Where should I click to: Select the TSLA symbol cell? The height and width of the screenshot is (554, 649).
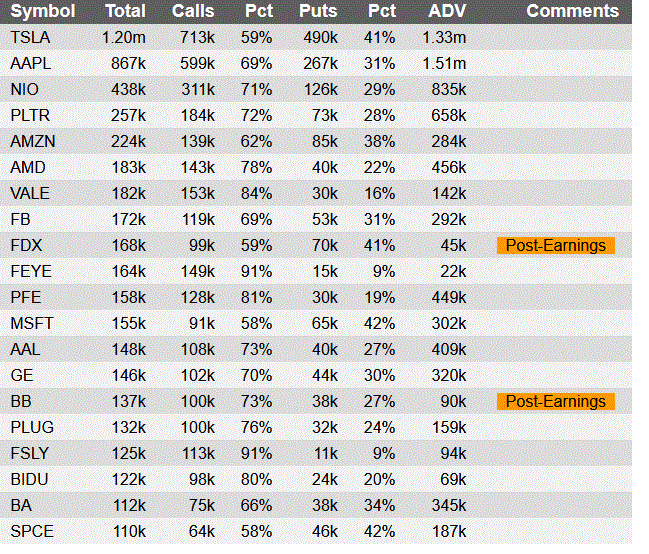coord(30,37)
